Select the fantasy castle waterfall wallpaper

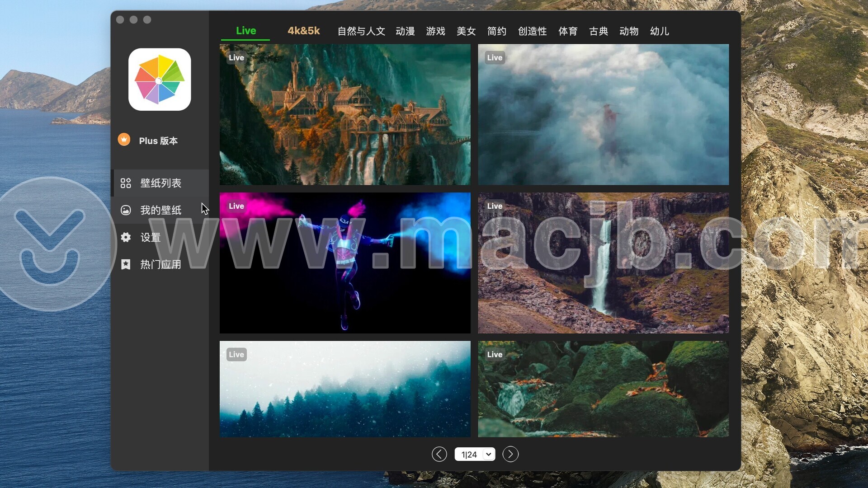345,114
